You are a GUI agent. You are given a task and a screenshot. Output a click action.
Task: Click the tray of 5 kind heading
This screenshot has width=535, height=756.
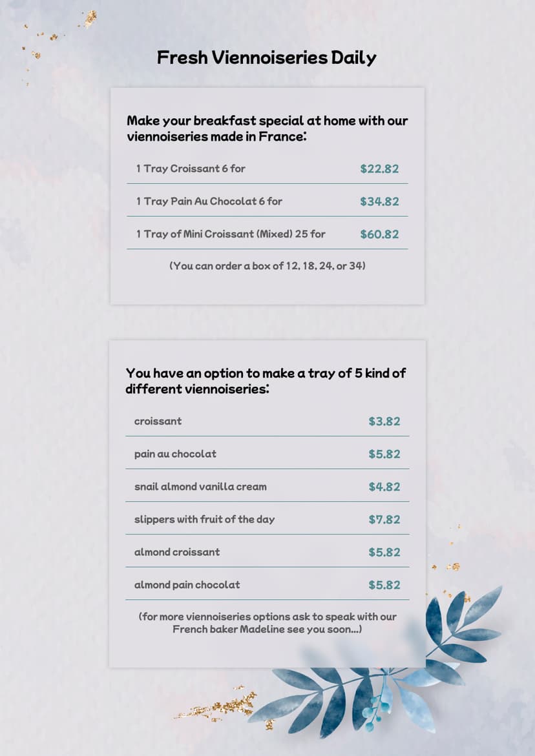[266, 381]
